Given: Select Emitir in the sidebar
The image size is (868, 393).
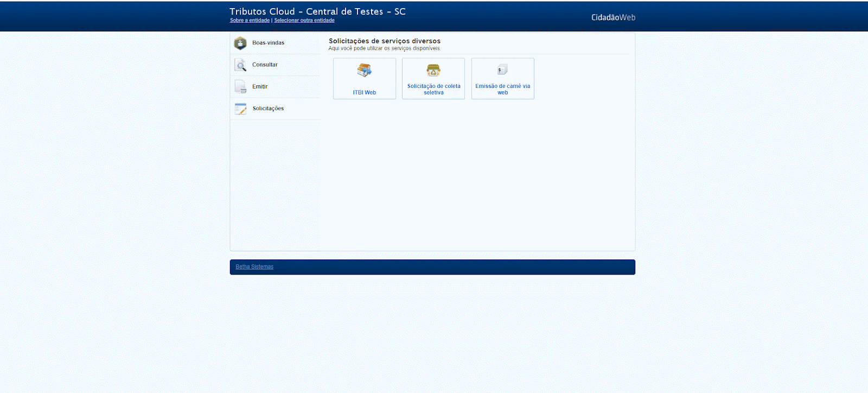Looking at the screenshot, I should 260,87.
